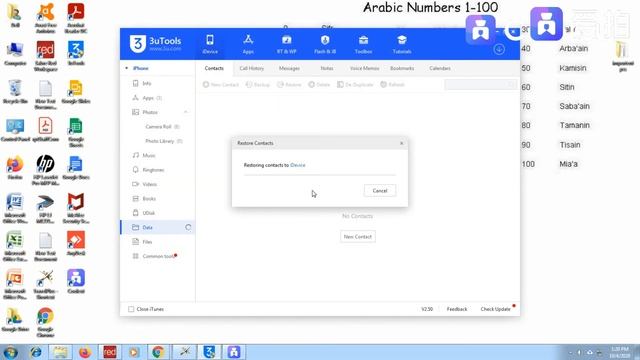Open 3uTools from the taskbar
The width and height of the screenshot is (640, 360).
pos(209,352)
